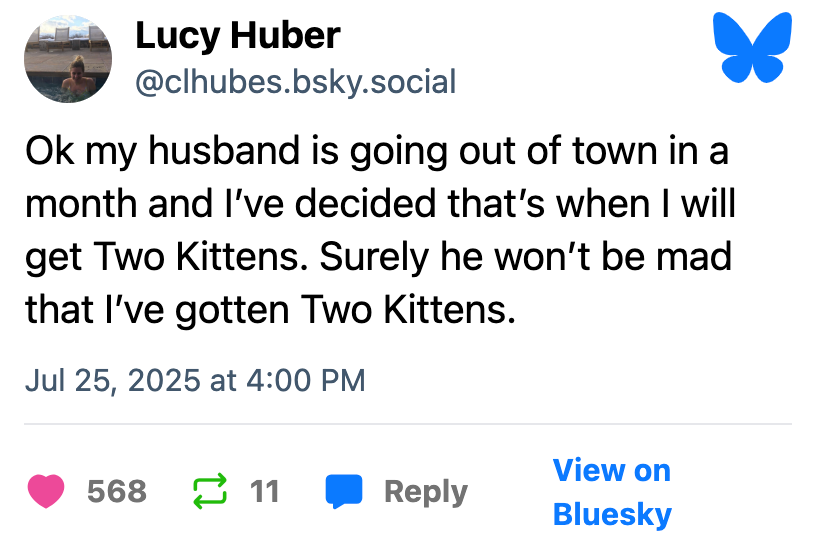Click the phrase "Surely he won't be mad"
The width and height of the screenshot is (814, 548).
pos(525,257)
